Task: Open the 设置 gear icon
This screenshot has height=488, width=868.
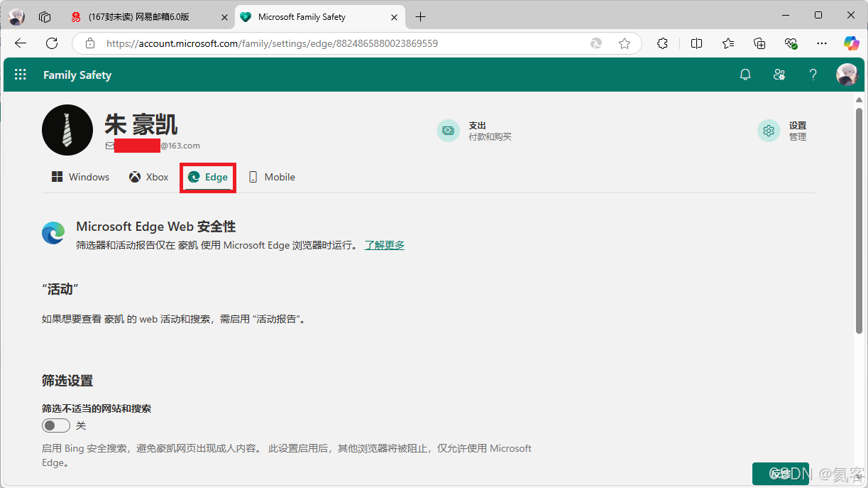Action: coord(769,131)
